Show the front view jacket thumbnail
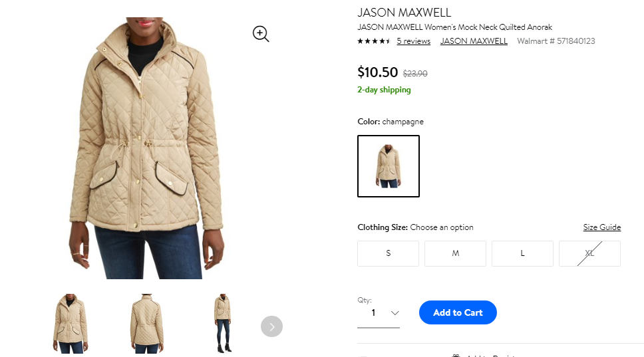This screenshot has width=644, height=357. coord(71,324)
